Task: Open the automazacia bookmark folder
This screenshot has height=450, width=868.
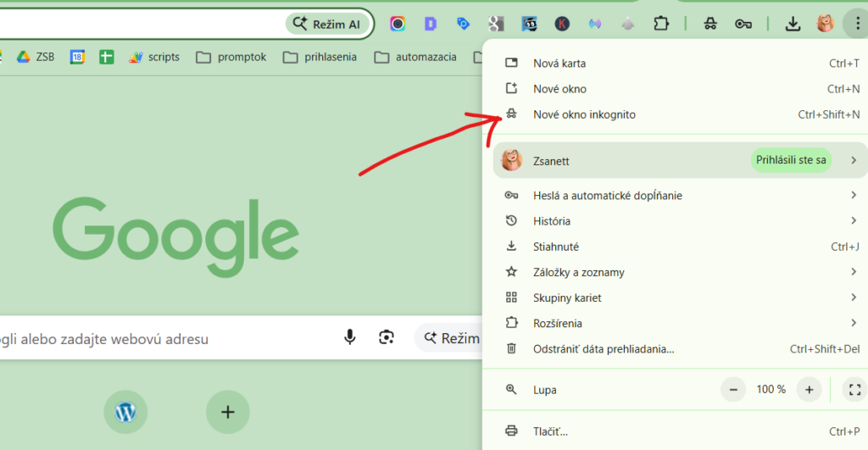Action: (415, 57)
